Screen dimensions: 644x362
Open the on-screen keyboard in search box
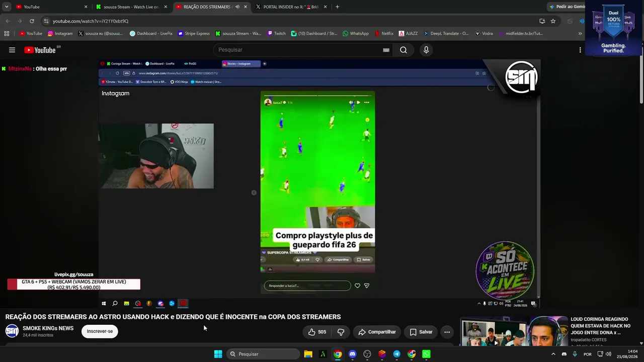386,50
